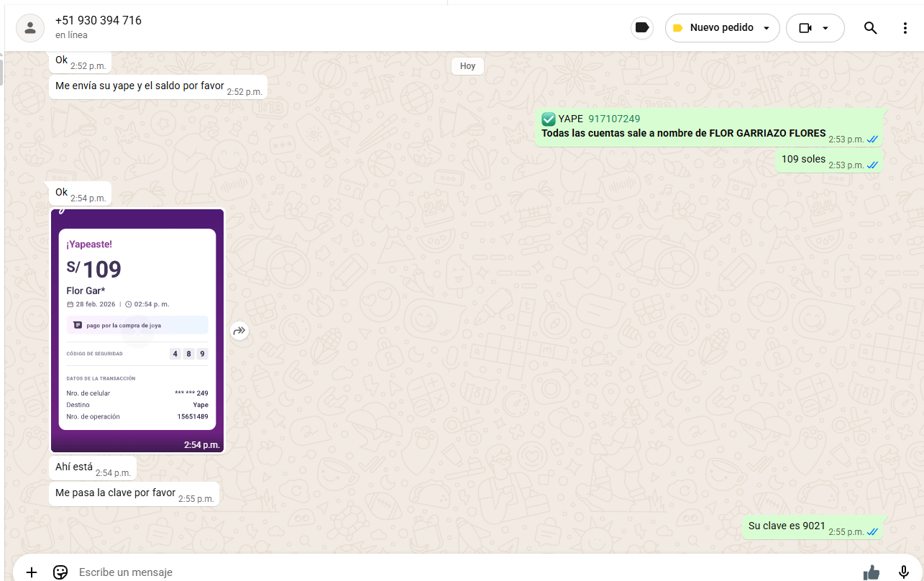Click the forward arrow beside Yape receipt
Image resolution: width=924 pixels, height=581 pixels.
click(239, 331)
